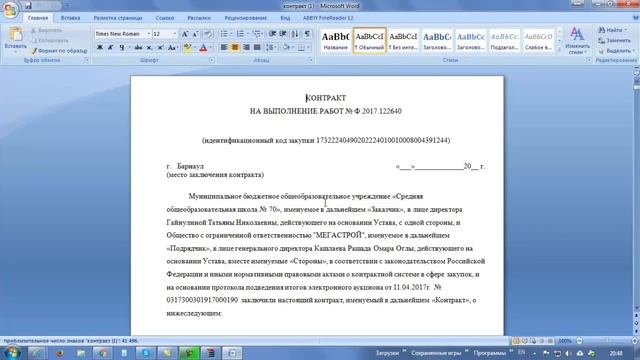The image size is (640, 360).
Task: Click the zoom out minus button
Action: [x=579, y=341]
